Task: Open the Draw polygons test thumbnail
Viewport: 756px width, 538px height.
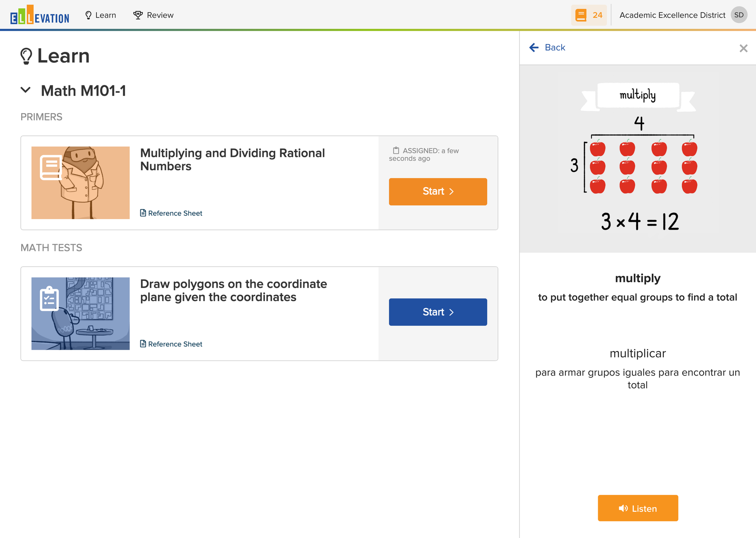Action: coord(81,314)
